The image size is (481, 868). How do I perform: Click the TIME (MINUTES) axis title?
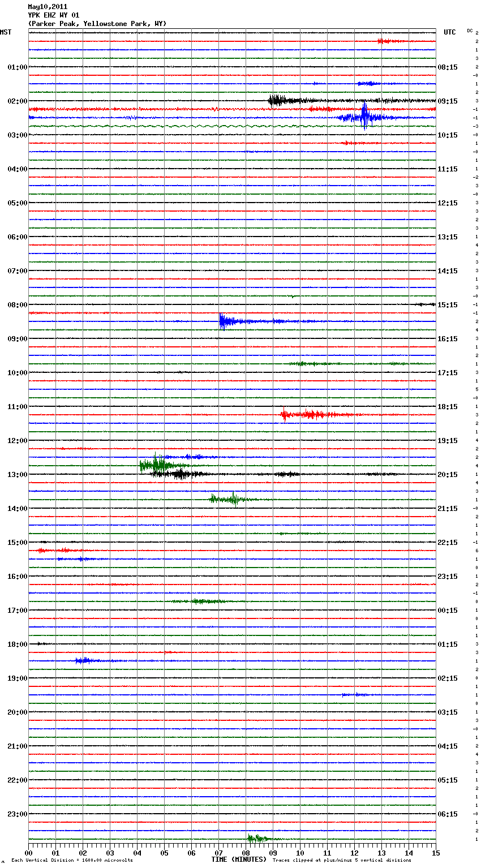tap(239, 860)
